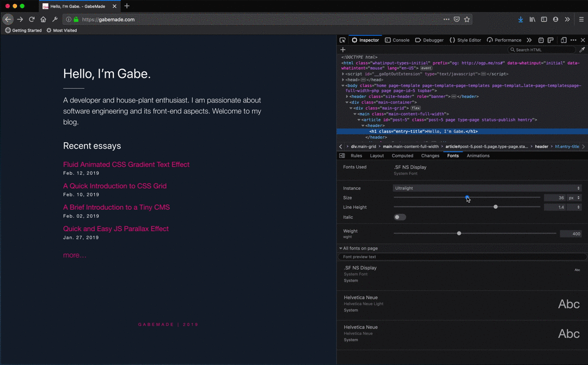Screen dimensions: 588x365
Task: Click the more… link under essays
Action: point(75,255)
